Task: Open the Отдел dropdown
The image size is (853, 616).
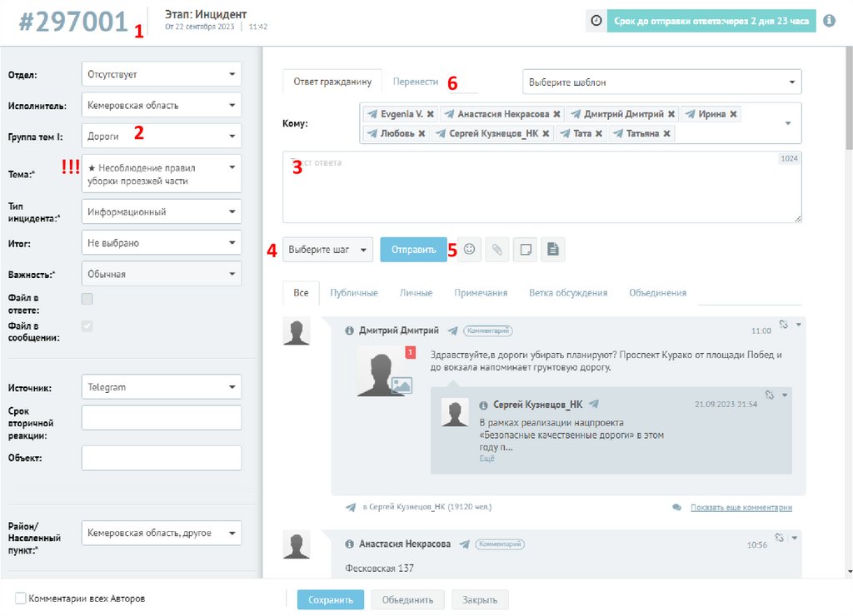Action: (162, 74)
